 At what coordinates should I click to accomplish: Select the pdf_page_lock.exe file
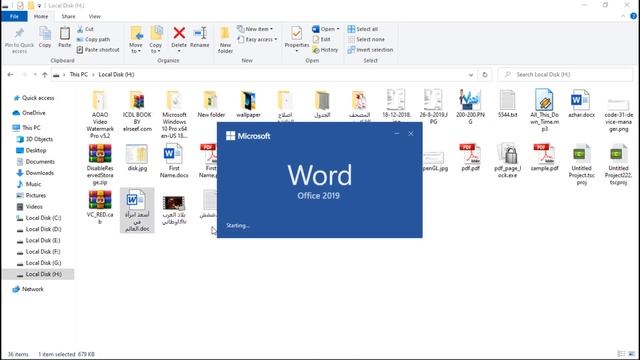(507, 161)
